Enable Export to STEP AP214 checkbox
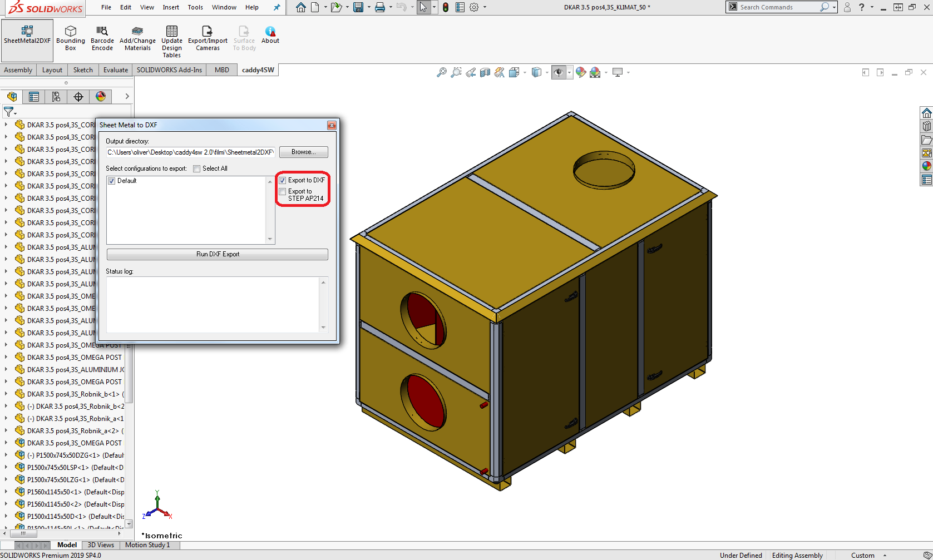This screenshot has height=560, width=933. [283, 192]
